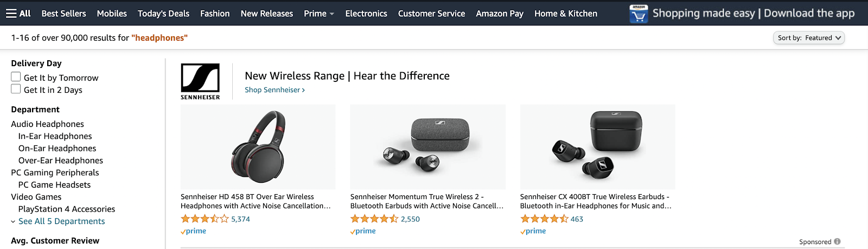Open the hamburger All menu icon

point(11,14)
